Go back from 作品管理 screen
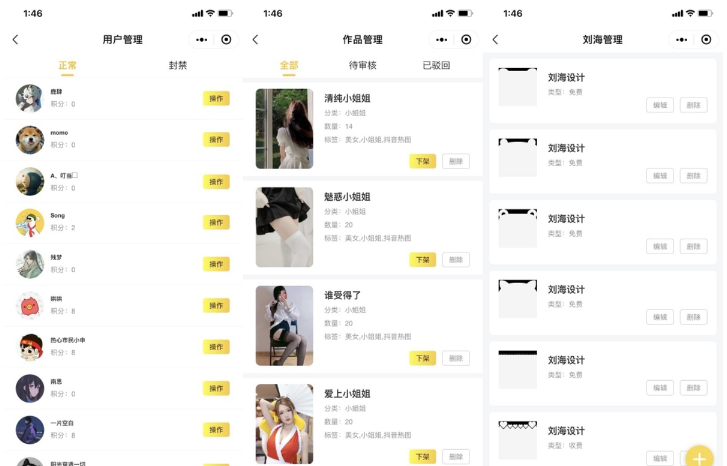The width and height of the screenshot is (727, 466). click(x=255, y=39)
